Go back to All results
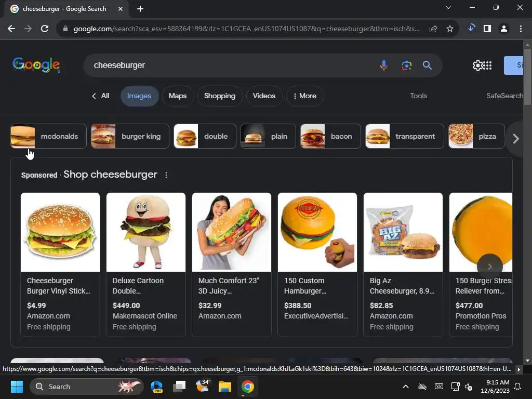 100,96
